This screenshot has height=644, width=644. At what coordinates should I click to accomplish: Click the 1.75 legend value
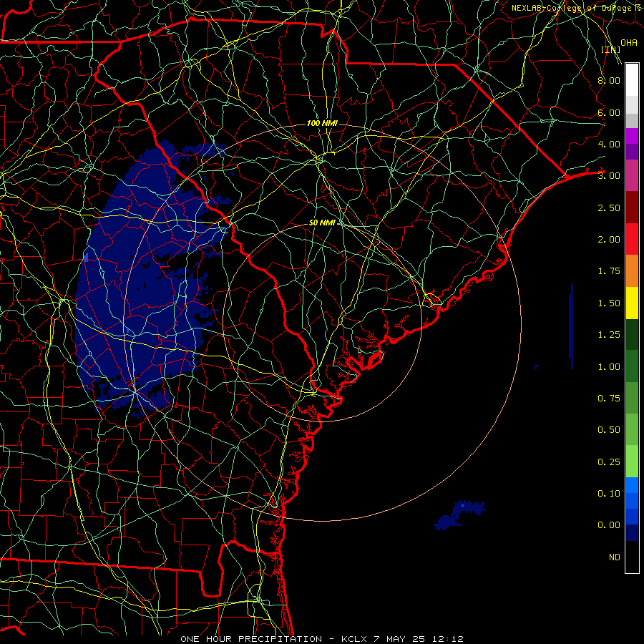point(609,271)
